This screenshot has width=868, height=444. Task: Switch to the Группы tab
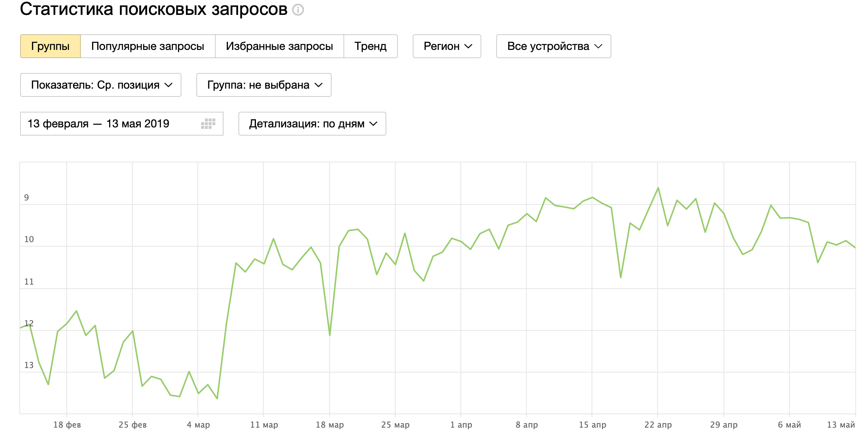point(50,46)
